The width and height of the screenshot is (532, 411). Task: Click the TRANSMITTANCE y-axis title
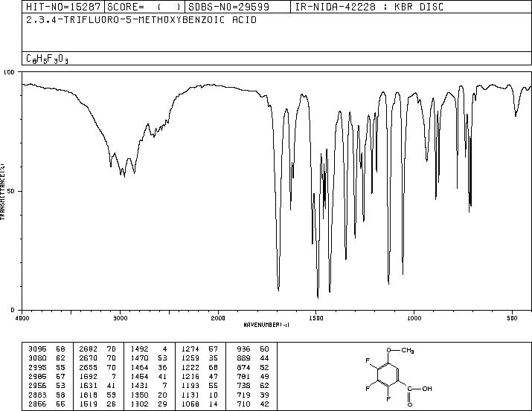[2, 192]
